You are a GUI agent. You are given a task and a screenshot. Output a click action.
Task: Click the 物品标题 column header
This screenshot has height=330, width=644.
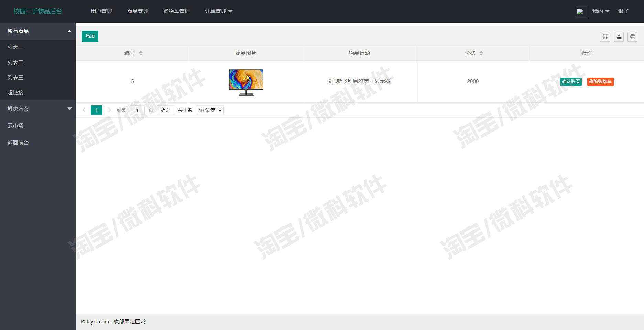click(x=359, y=53)
